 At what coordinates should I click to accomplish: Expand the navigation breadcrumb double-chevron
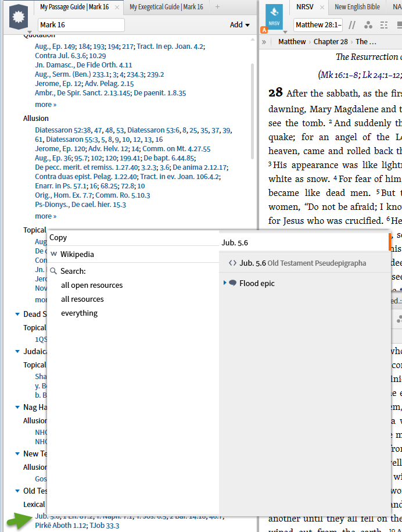(264, 42)
